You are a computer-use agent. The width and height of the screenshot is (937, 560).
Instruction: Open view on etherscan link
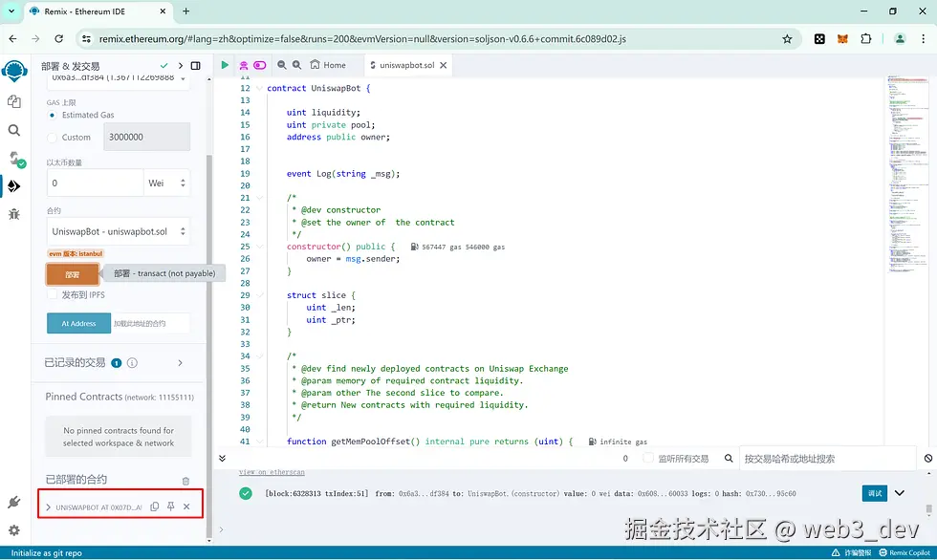(272, 472)
